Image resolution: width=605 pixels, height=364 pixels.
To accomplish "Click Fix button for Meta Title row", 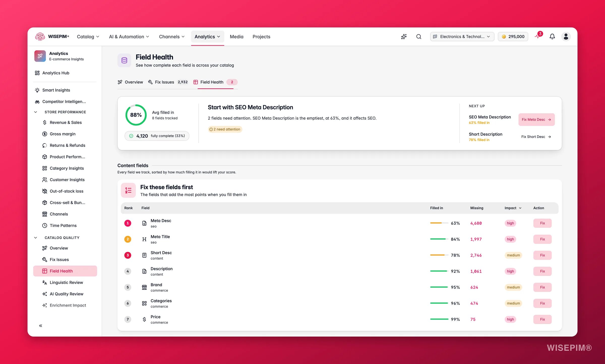I will pyautogui.click(x=542, y=239).
